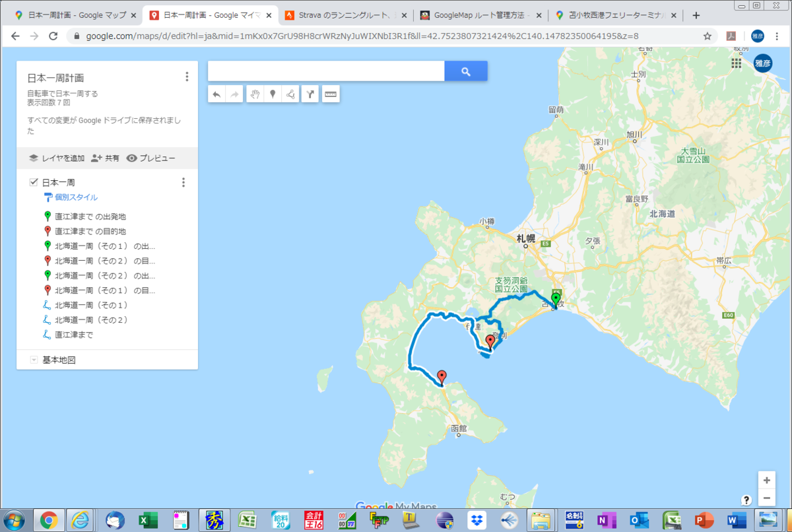The width and height of the screenshot is (792, 532).
Task: Close the Strava tab
Action: coord(403,15)
